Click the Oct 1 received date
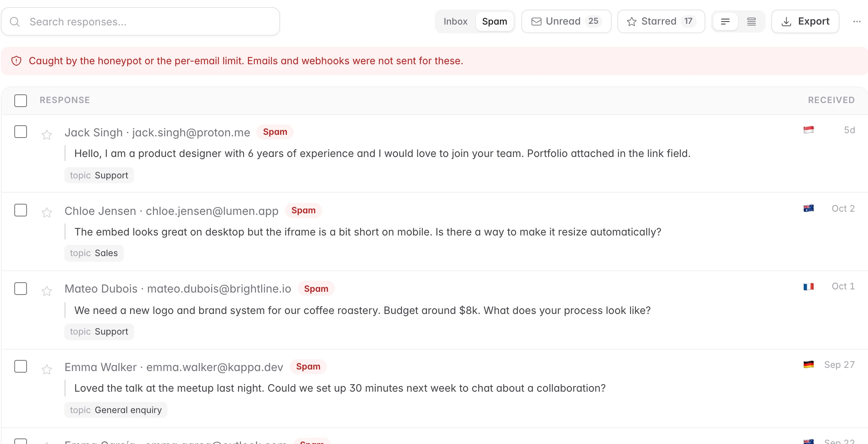 pyautogui.click(x=843, y=286)
